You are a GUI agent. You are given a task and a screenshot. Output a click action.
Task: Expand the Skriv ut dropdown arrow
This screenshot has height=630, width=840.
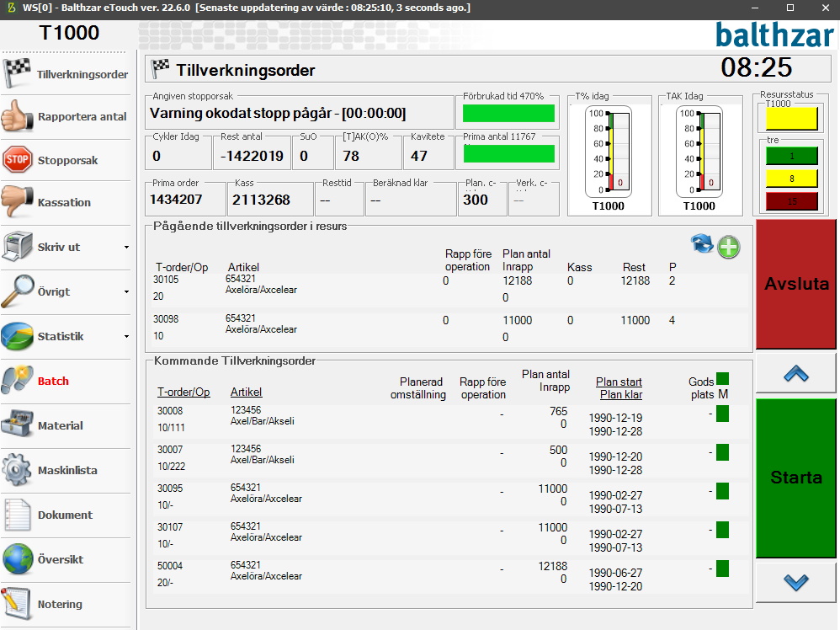(126, 247)
